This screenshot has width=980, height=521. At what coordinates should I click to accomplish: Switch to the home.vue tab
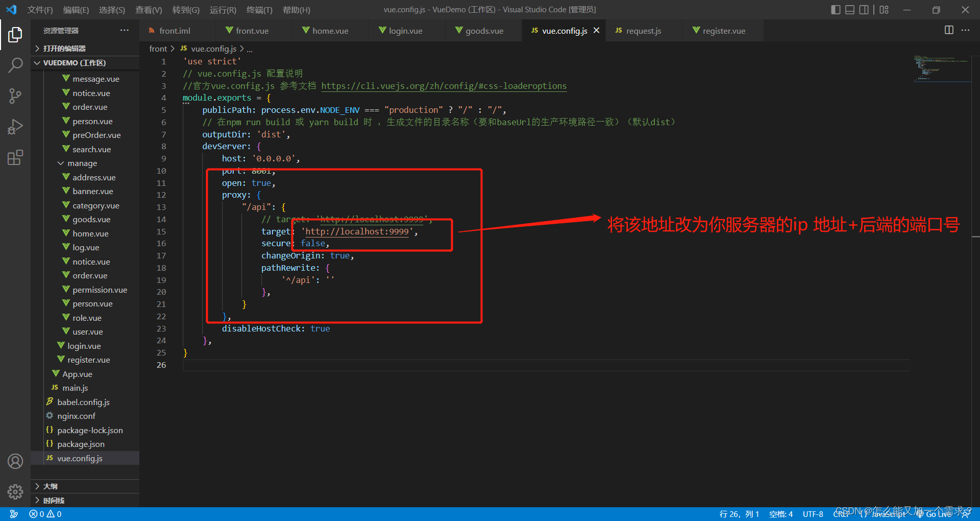[x=330, y=31]
